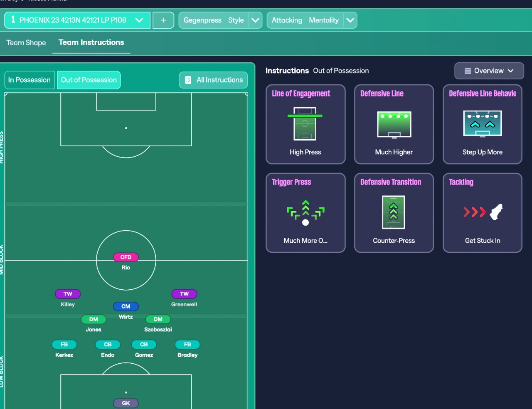532x409 pixels.
Task: Click the Tackling boot icon
Action: click(x=483, y=212)
